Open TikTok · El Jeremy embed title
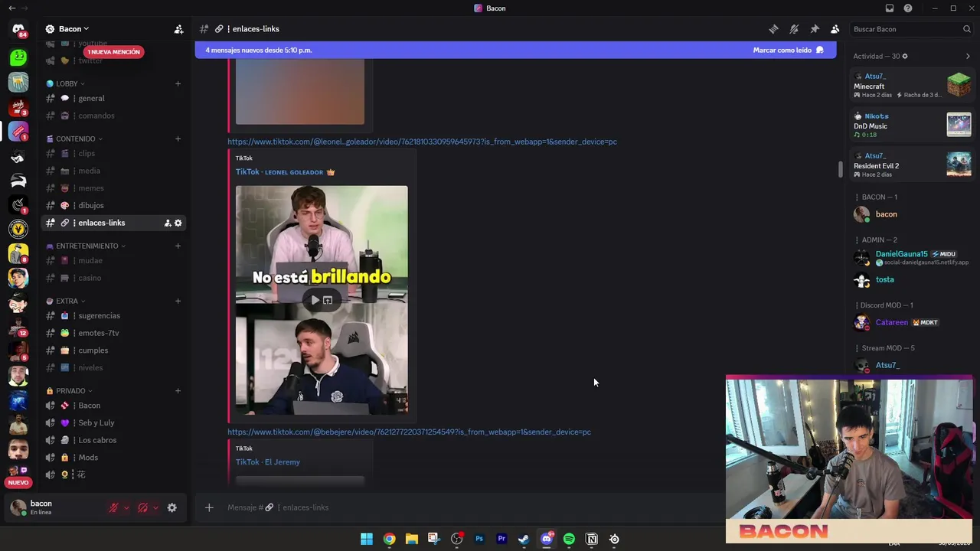Image resolution: width=980 pixels, height=551 pixels. click(x=268, y=462)
